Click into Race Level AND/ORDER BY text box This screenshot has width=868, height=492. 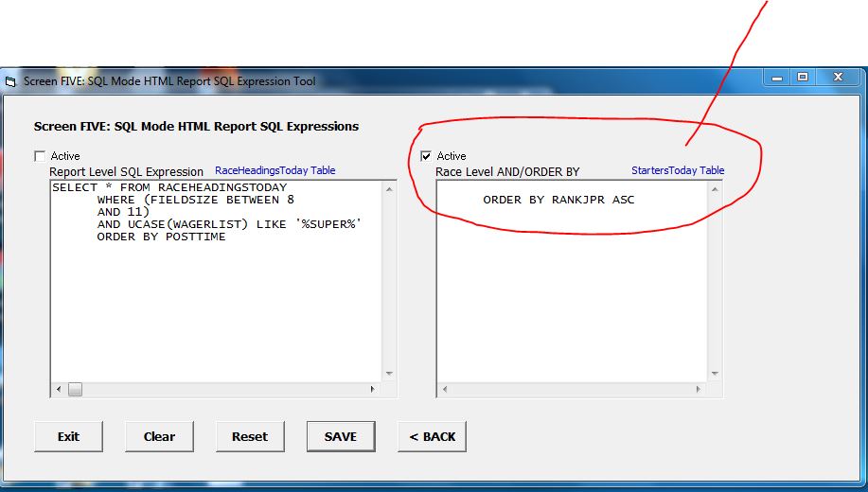[x=573, y=281]
